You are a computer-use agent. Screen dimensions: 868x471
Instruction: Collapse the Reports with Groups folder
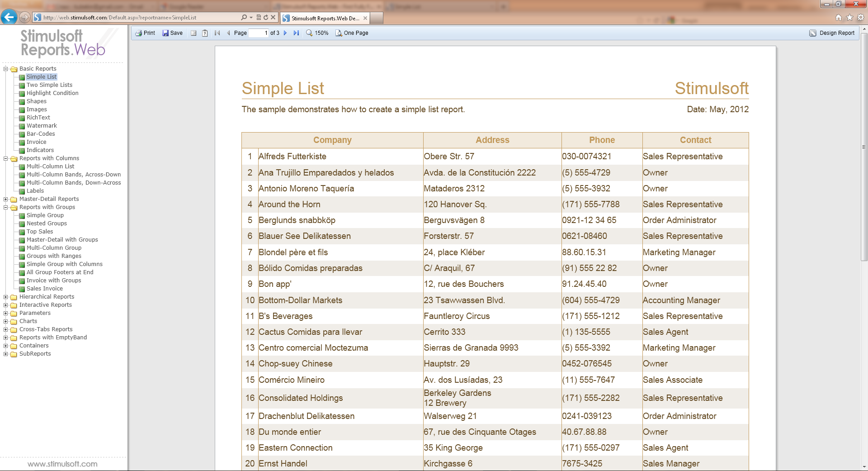click(6, 208)
